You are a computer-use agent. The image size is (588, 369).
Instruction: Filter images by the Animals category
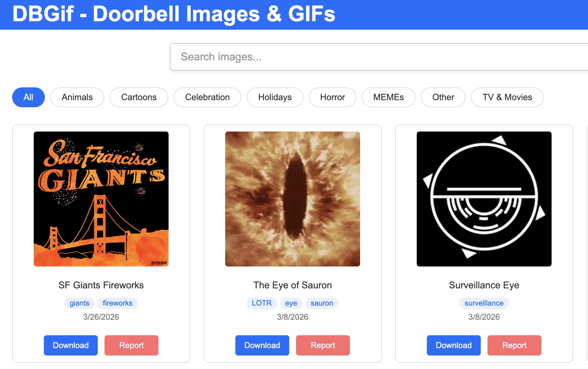click(77, 97)
